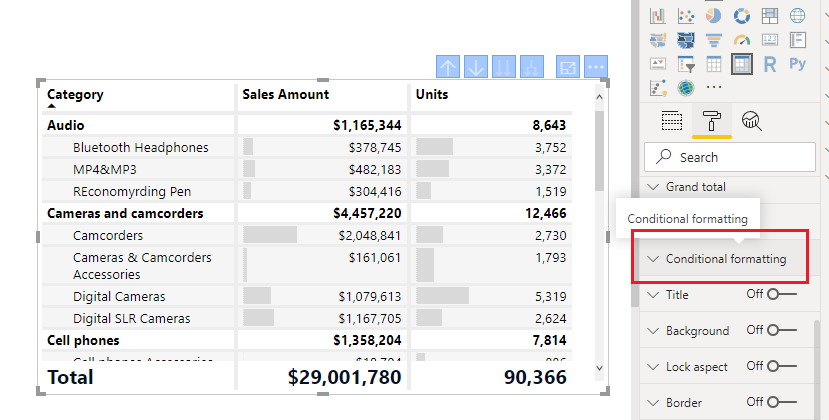This screenshot has height=420, width=829.
Task: Select the funnel chart visualization icon
Action: point(714,40)
